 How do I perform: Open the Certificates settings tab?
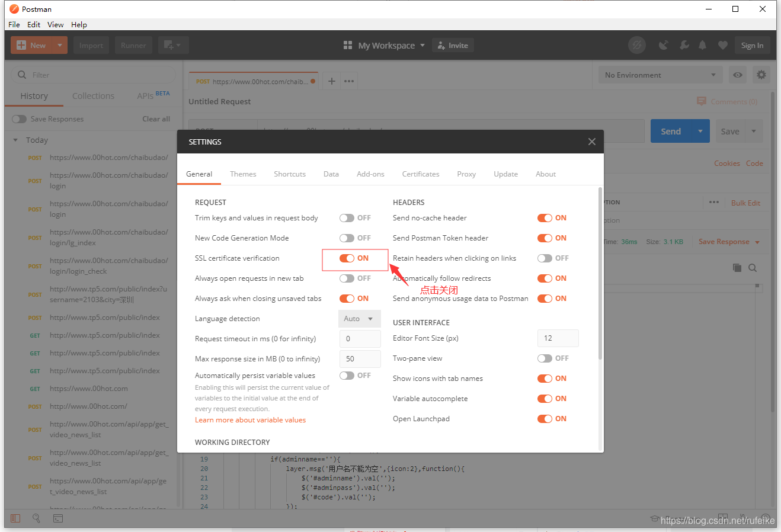click(421, 174)
